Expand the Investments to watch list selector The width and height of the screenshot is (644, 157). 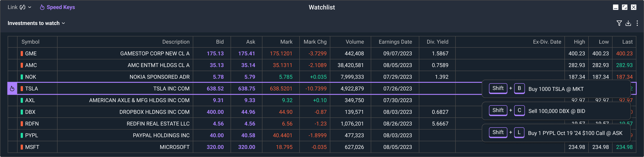click(36, 23)
